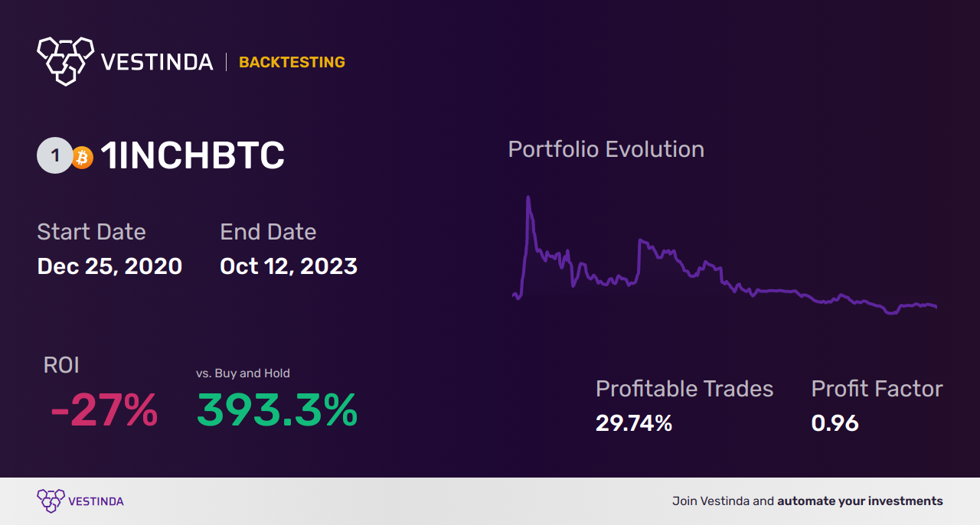Click the Profit Factor value 0.96

(x=835, y=423)
